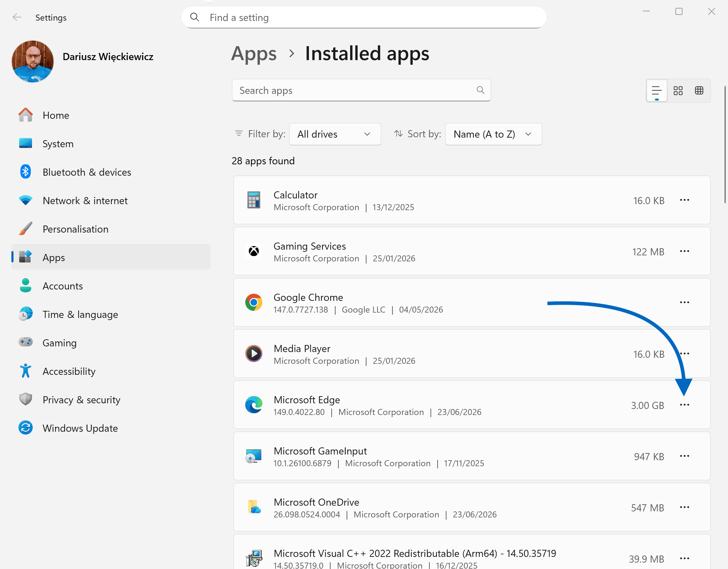Open Time & language settings

pyautogui.click(x=111, y=314)
